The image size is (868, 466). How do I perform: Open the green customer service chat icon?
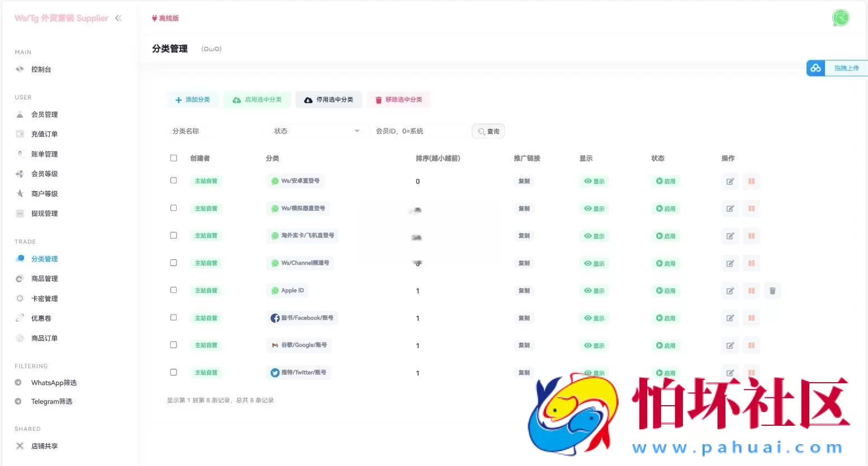(841, 18)
